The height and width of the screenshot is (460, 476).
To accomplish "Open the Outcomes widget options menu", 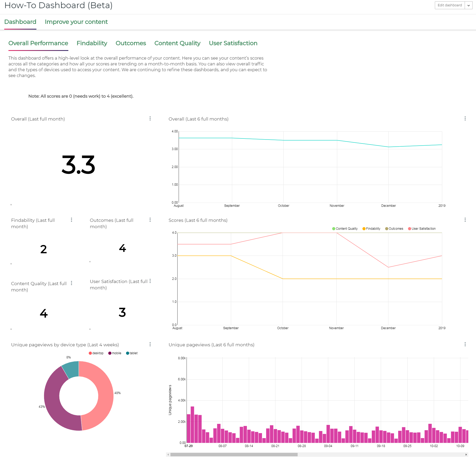I will [x=150, y=219].
